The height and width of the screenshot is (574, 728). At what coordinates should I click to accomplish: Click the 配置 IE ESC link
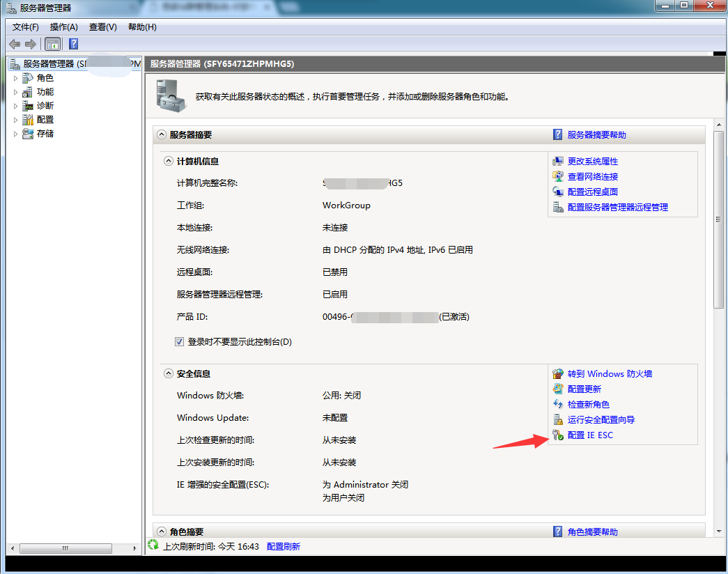(x=591, y=435)
